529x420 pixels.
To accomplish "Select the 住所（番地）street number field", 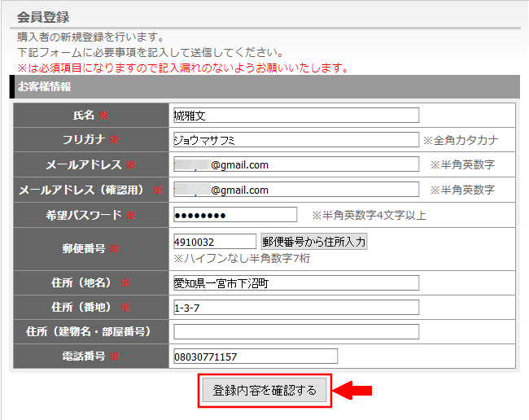I will (296, 308).
